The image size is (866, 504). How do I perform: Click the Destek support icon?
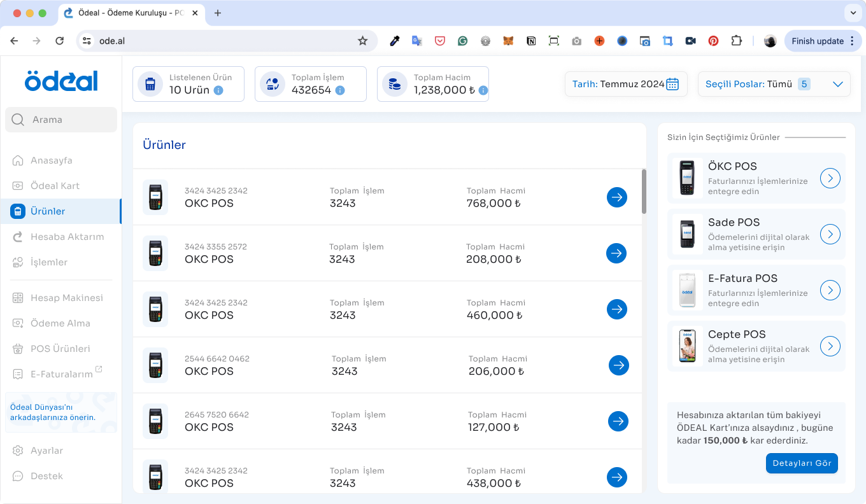pos(18,476)
